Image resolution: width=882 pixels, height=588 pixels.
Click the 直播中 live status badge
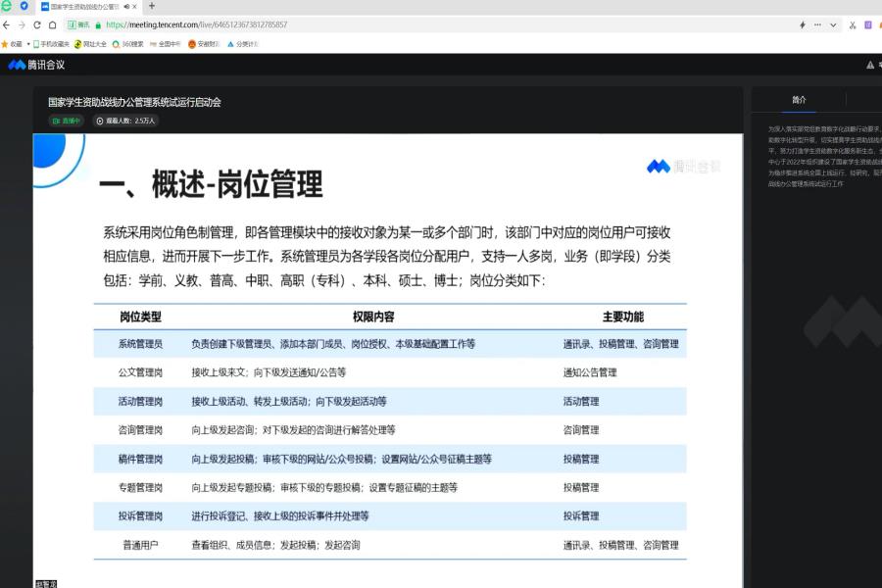pyautogui.click(x=68, y=121)
